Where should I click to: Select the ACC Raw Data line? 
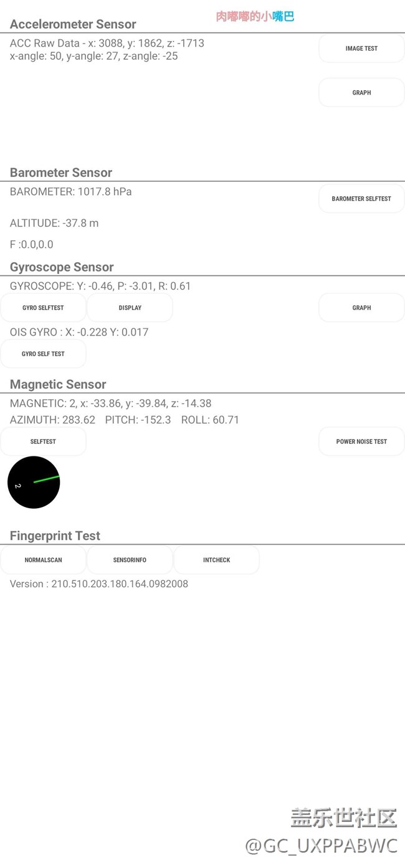(107, 44)
